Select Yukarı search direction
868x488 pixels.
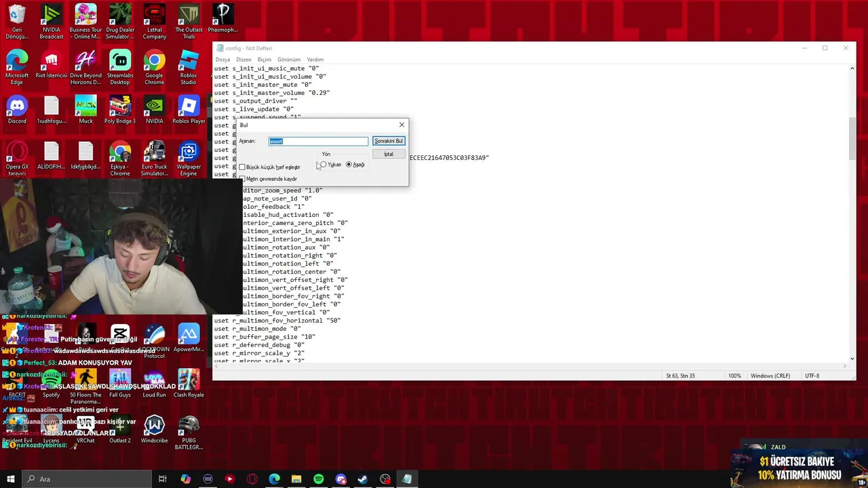click(323, 165)
